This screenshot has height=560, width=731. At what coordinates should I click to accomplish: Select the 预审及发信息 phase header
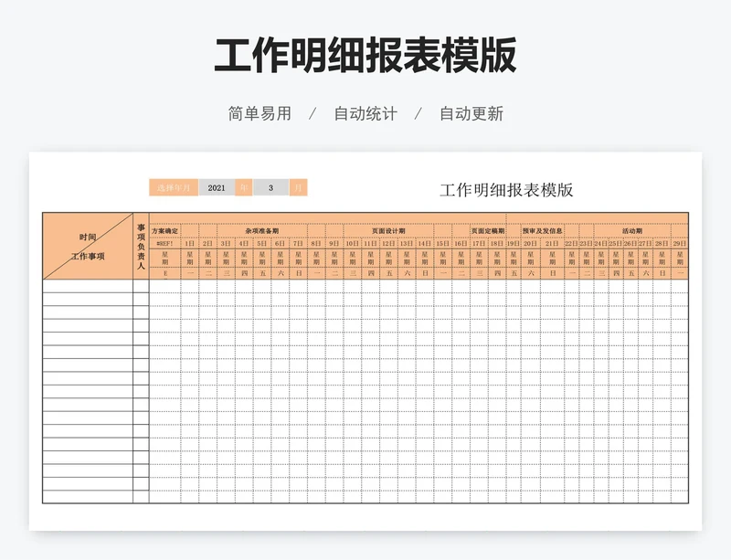543,231
